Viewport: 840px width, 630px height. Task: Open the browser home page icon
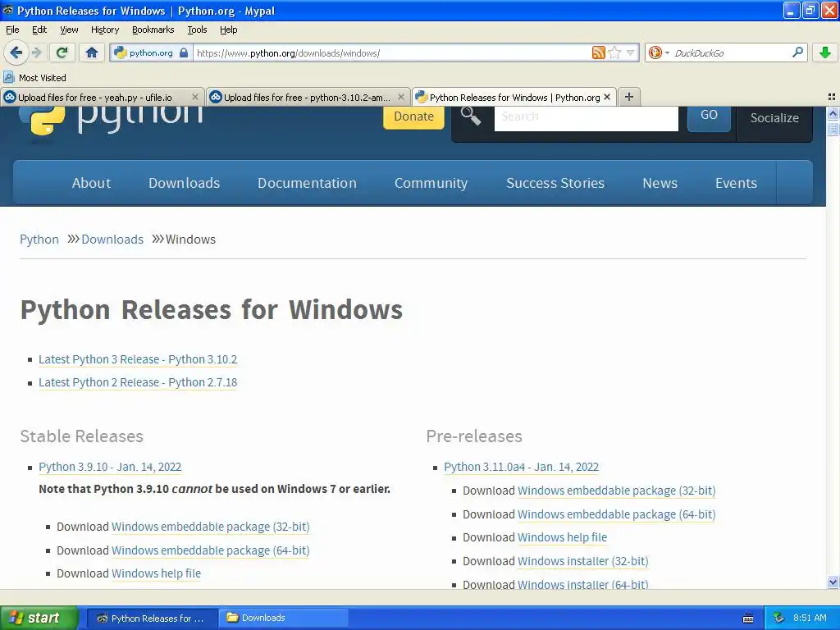pyautogui.click(x=92, y=52)
